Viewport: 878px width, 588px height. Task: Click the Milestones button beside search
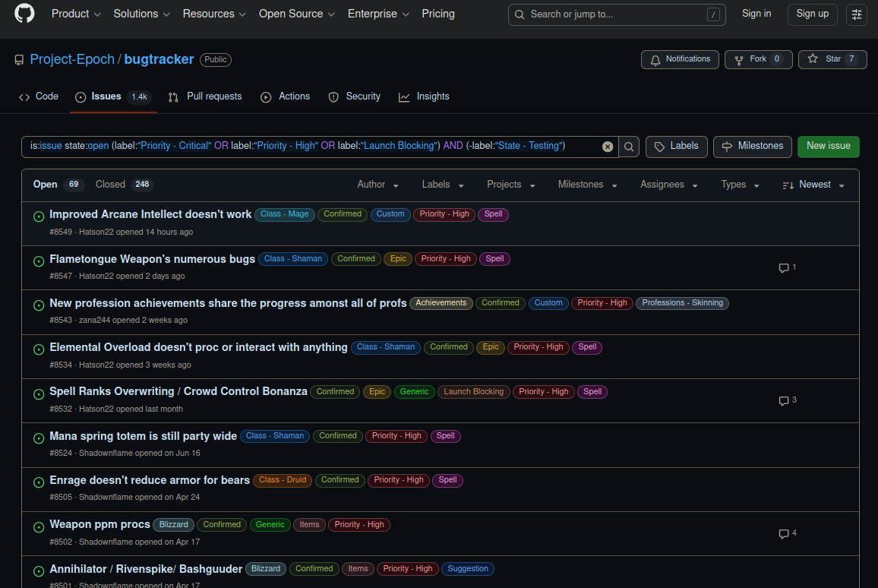[x=753, y=147]
